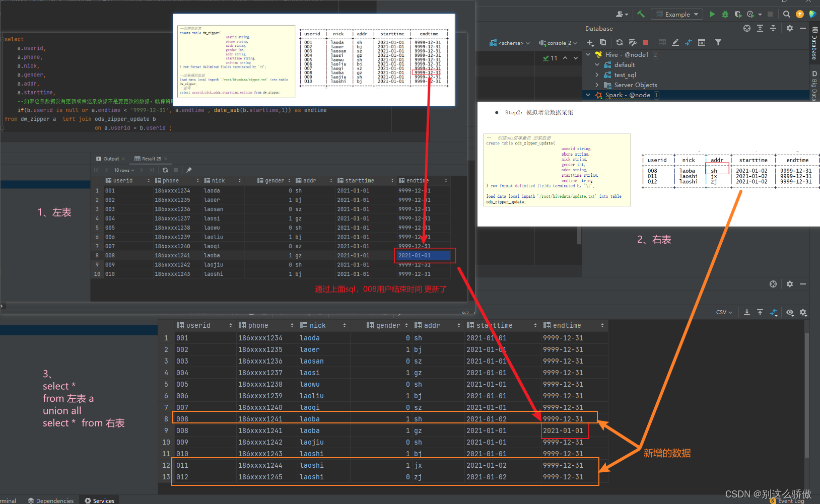This screenshot has height=504, width=820.
Task: Click the duplicate data source icon
Action: (x=603, y=43)
